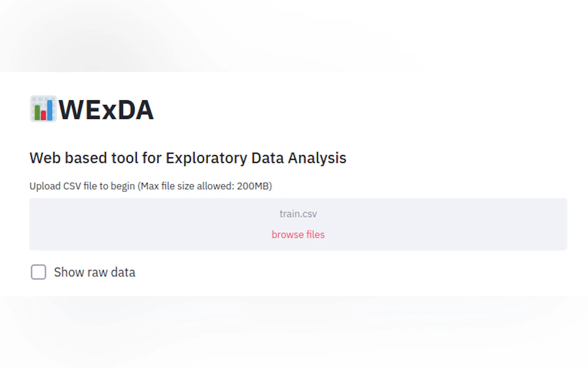The image size is (588, 368).
Task: Click the word "files" in the browse link
Action: pos(315,235)
